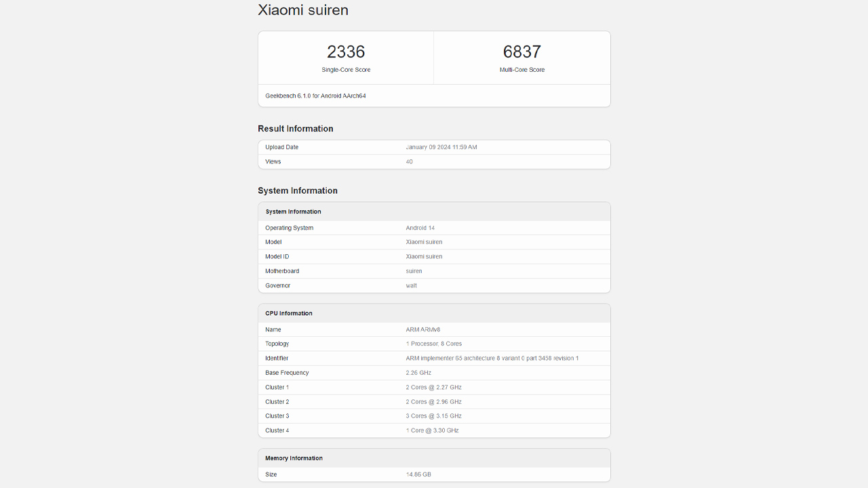The width and height of the screenshot is (868, 488).
Task: Click the "Cluster 4" row label
Action: [x=277, y=430]
